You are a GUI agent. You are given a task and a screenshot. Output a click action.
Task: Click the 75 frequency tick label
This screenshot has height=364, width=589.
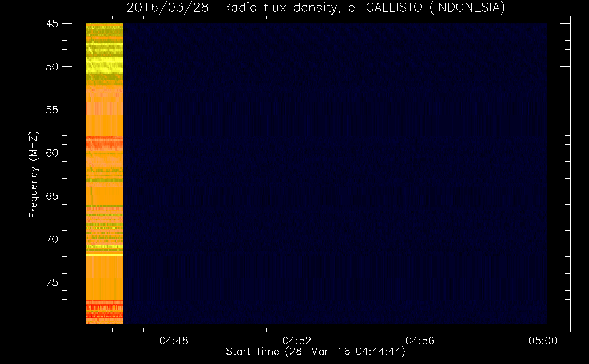[52, 282]
